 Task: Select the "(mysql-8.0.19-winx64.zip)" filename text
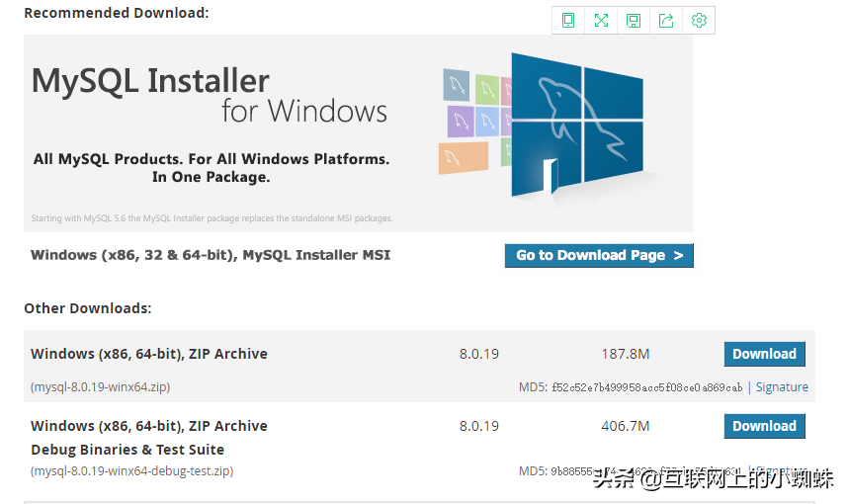pos(101,387)
